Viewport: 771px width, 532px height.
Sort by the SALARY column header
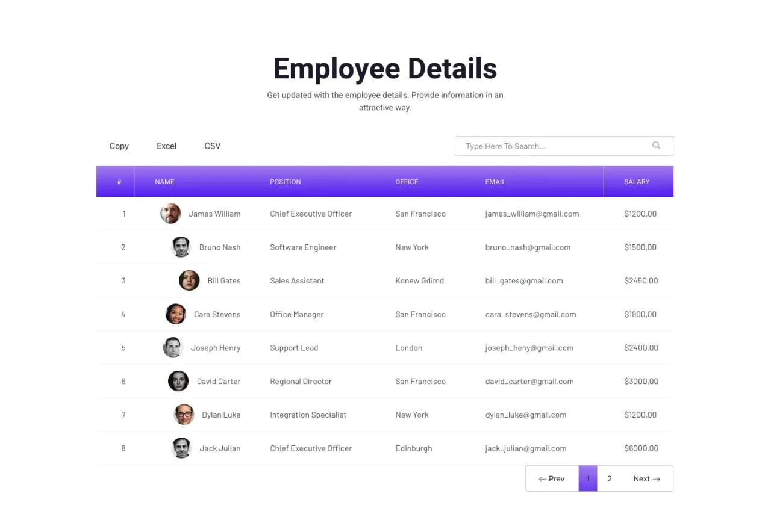click(637, 182)
